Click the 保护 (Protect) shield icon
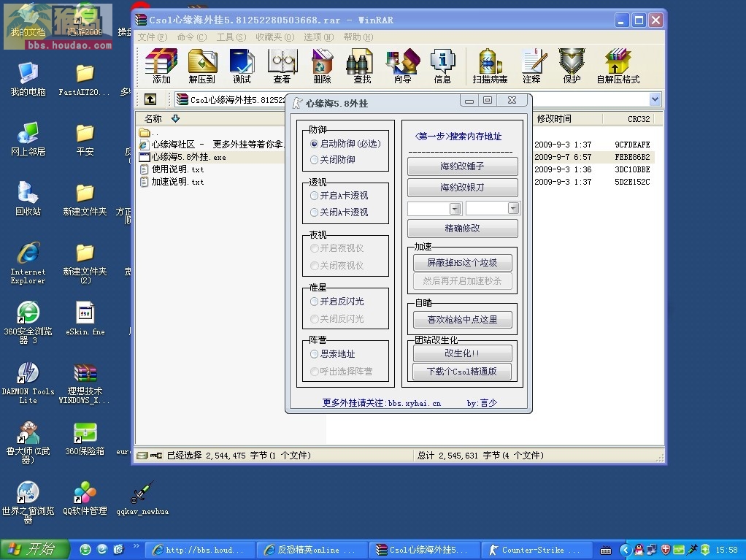This screenshot has width=746, height=560. coord(572,66)
